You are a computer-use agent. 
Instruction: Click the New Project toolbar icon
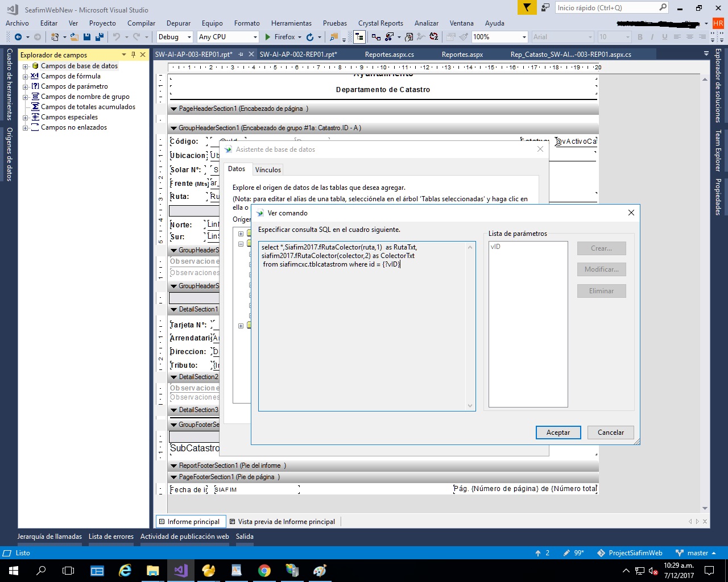(x=55, y=37)
